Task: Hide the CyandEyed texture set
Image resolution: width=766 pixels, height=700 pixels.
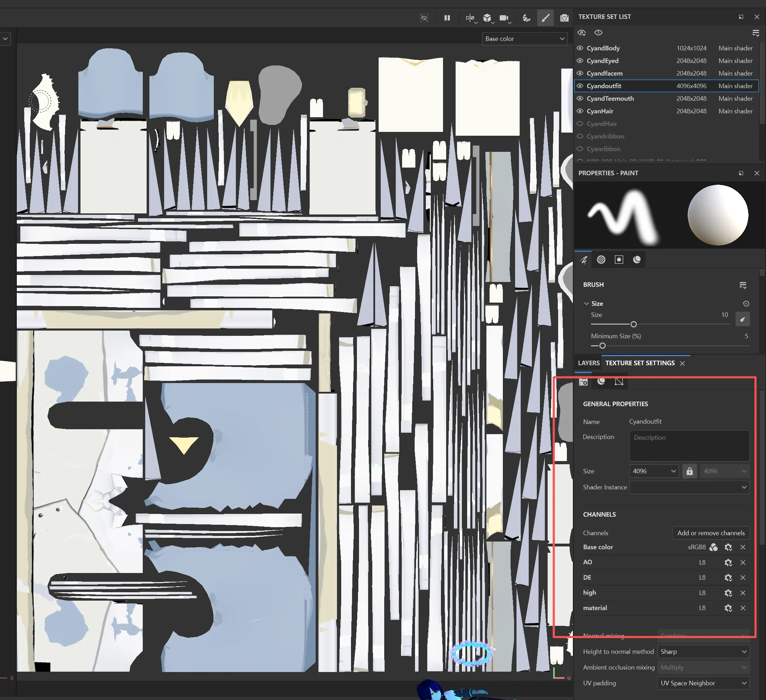Action: coord(580,61)
